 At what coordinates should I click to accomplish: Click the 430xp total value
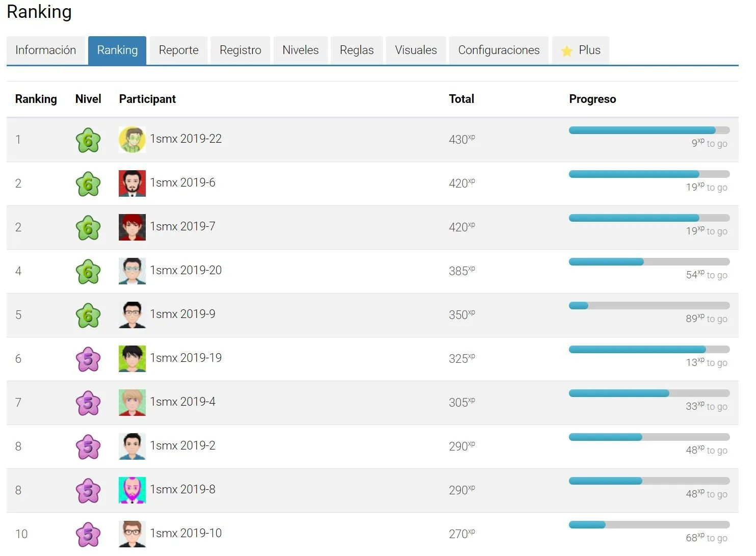point(462,139)
